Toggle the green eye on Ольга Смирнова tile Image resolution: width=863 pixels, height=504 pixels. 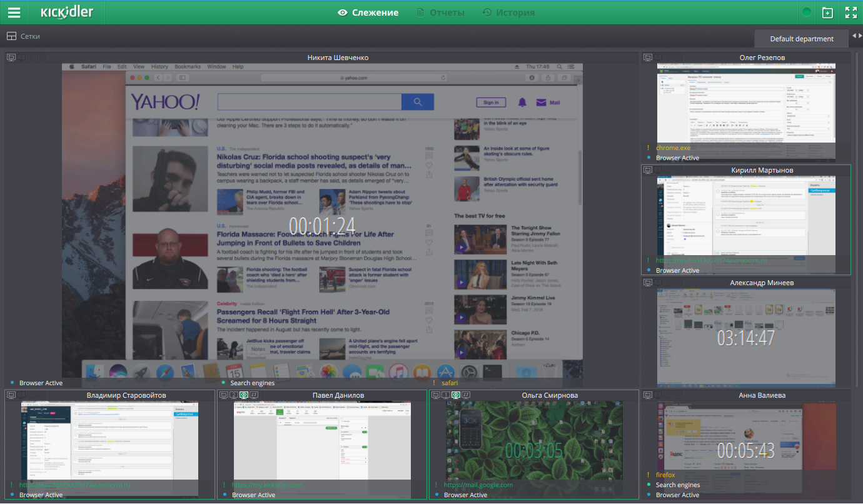pyautogui.click(x=456, y=395)
